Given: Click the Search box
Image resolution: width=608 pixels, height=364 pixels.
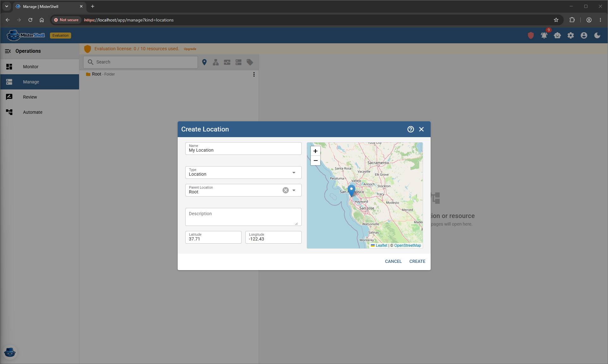Looking at the screenshot, I should click(x=140, y=62).
